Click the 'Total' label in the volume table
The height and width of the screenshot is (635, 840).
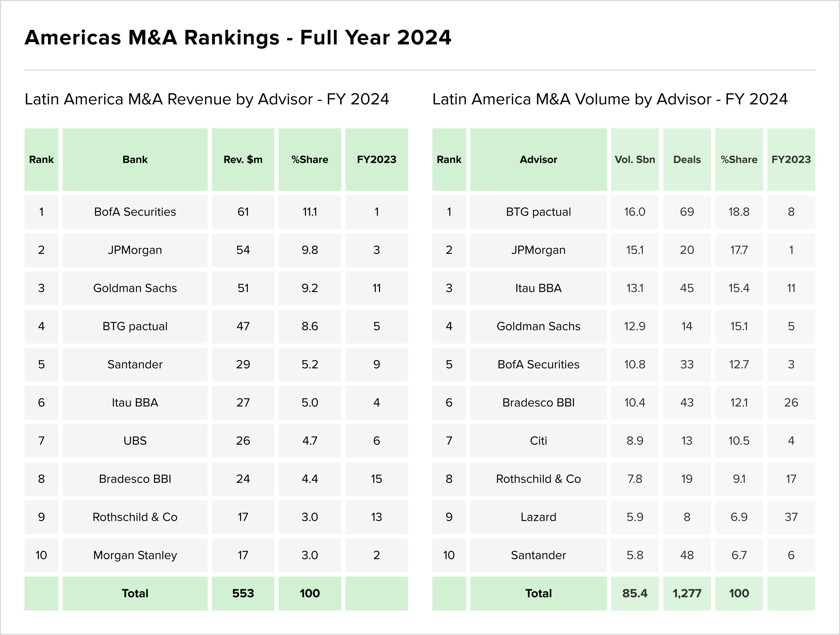(x=538, y=593)
